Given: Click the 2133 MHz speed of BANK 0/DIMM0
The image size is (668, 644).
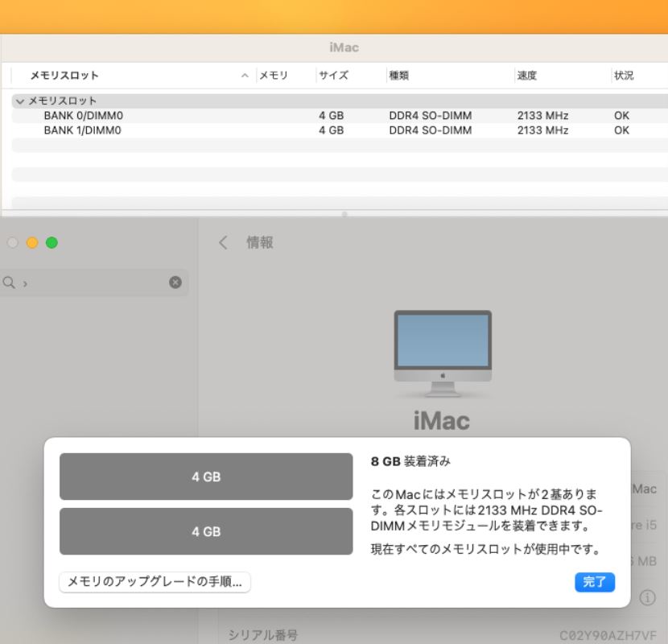Looking at the screenshot, I should click(542, 115).
